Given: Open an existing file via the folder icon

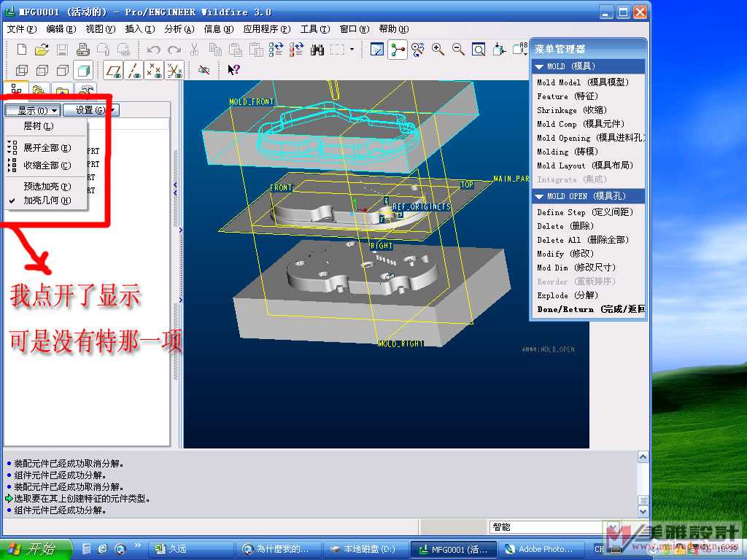Looking at the screenshot, I should pos(42,50).
